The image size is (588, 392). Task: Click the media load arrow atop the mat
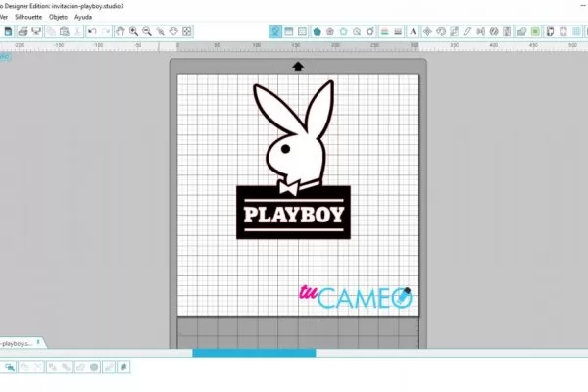tap(298, 67)
